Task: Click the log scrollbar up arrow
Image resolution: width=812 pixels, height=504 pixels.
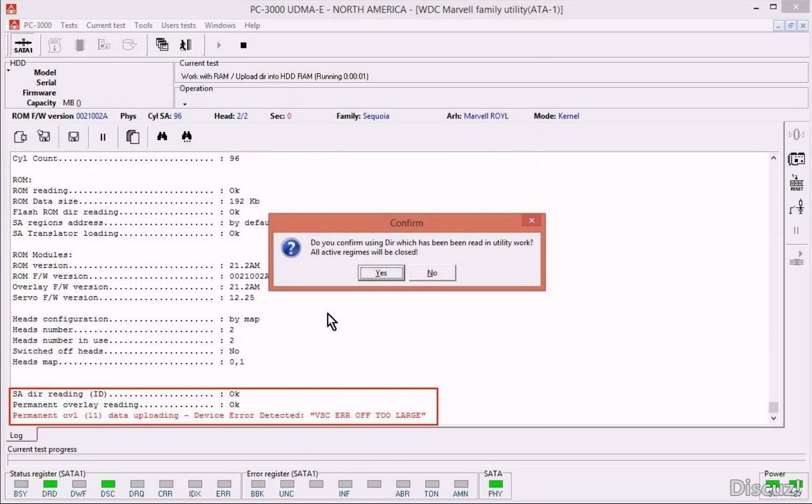Action: point(773,159)
